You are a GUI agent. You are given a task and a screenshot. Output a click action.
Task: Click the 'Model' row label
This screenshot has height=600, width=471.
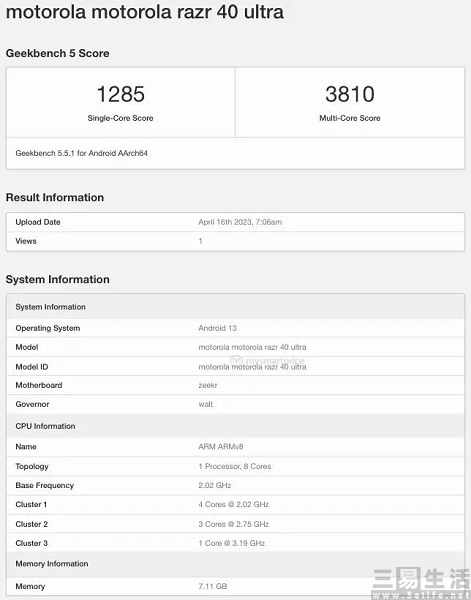pyautogui.click(x=27, y=347)
